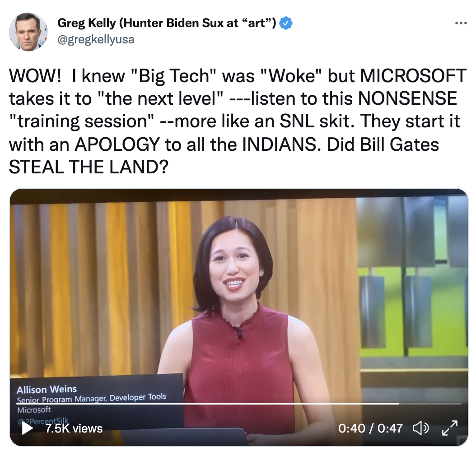
Task: Play the video with the play icon
Action: [x=28, y=428]
